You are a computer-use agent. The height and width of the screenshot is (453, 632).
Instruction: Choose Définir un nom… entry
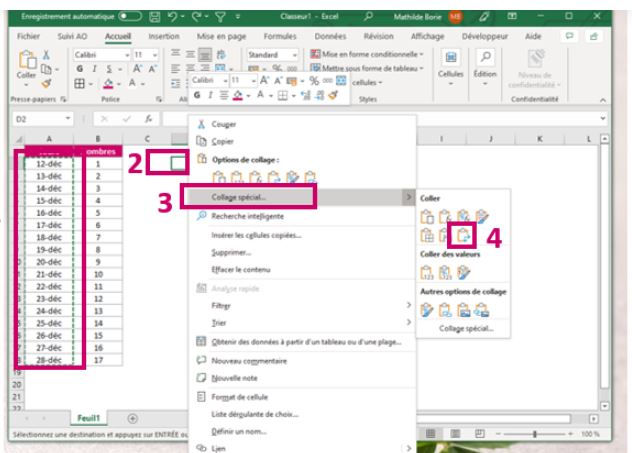click(302, 432)
